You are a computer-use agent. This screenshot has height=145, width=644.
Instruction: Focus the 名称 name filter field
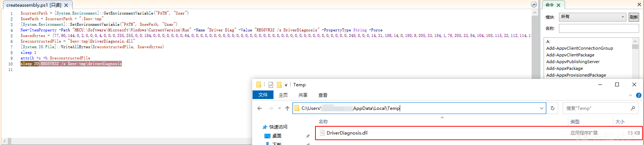click(599, 28)
